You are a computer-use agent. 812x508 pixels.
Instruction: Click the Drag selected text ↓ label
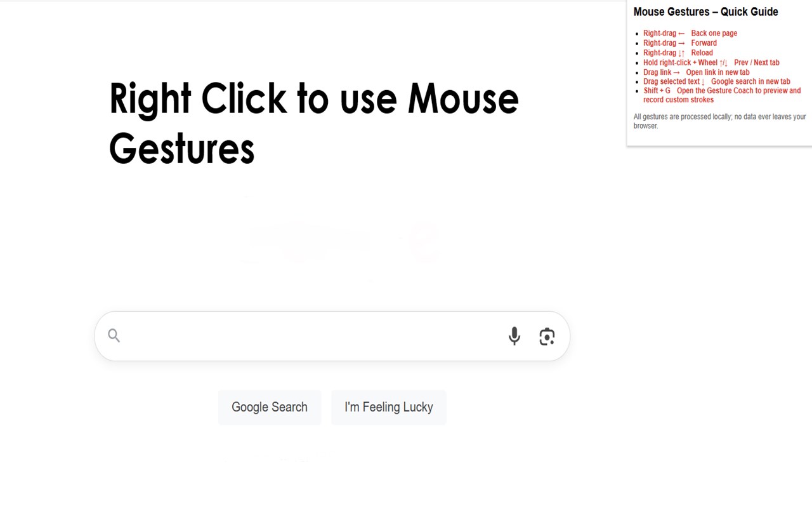674,81
